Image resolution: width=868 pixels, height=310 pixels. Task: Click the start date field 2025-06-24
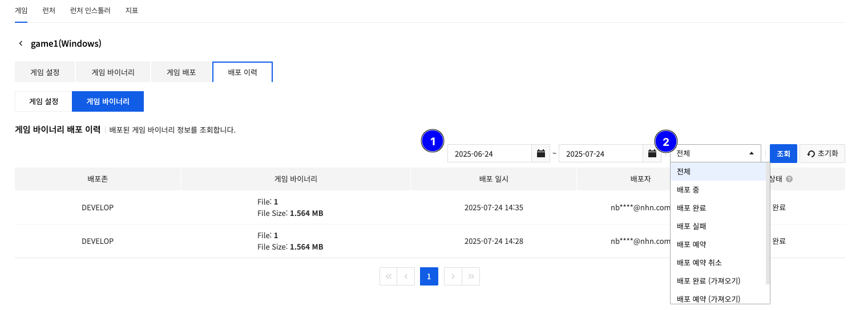[489, 154]
